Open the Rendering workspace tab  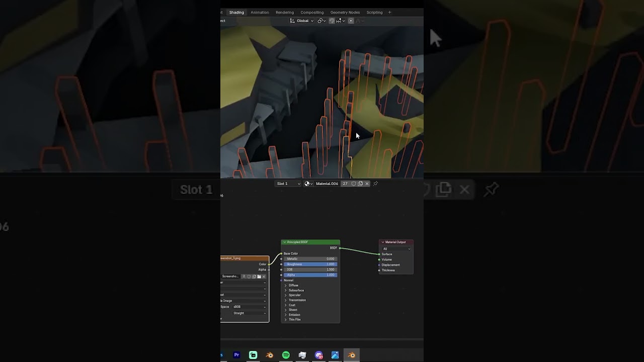pos(285,12)
